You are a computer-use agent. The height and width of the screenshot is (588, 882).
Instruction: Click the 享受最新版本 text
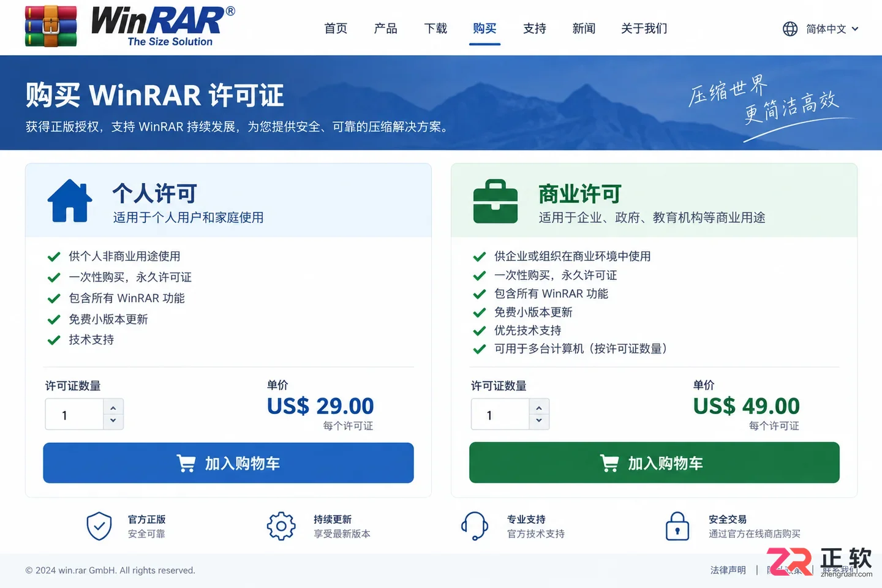(x=342, y=534)
